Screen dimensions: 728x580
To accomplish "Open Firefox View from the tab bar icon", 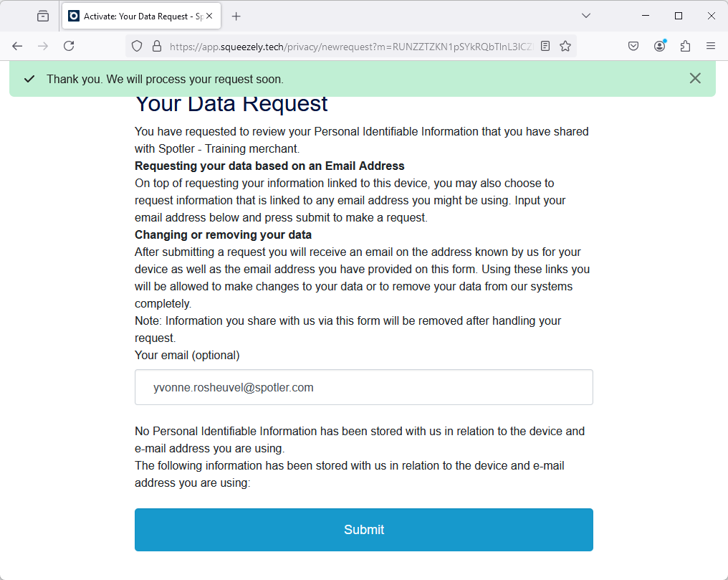I will pos(43,16).
